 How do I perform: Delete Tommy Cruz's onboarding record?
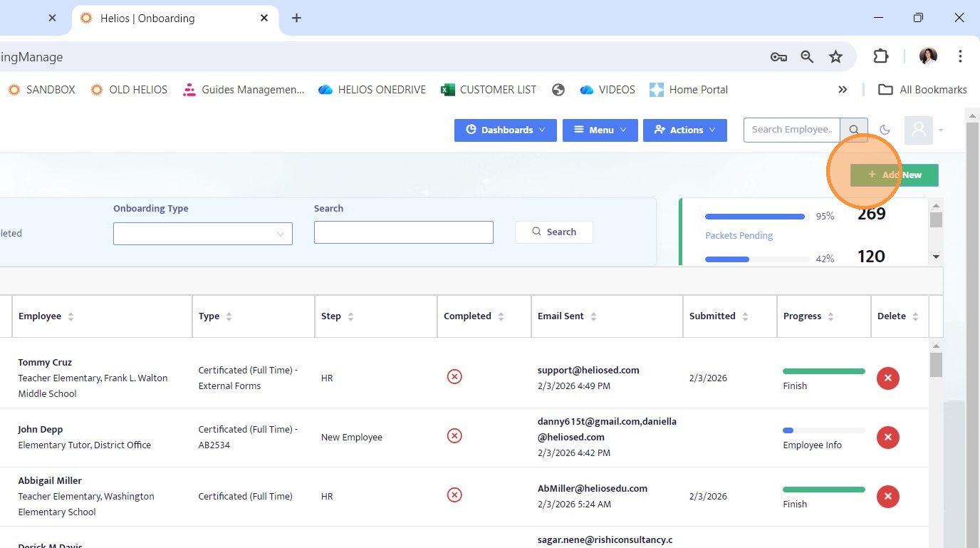pos(887,378)
